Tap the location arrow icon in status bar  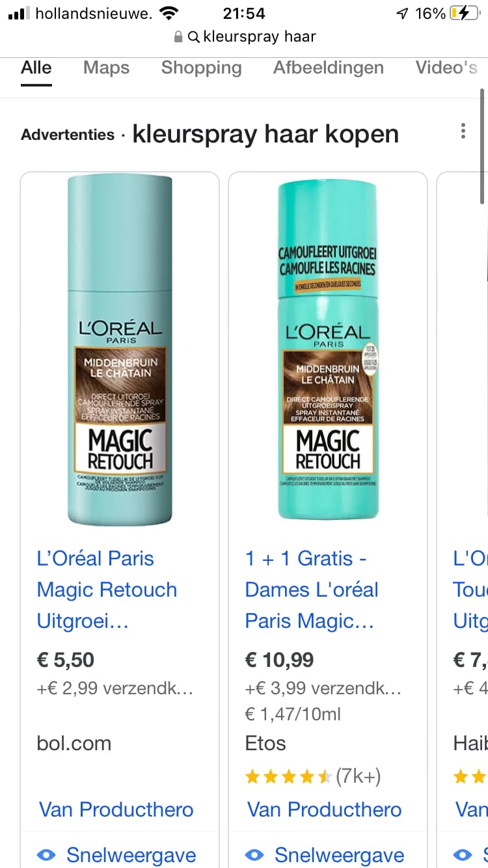tap(402, 14)
